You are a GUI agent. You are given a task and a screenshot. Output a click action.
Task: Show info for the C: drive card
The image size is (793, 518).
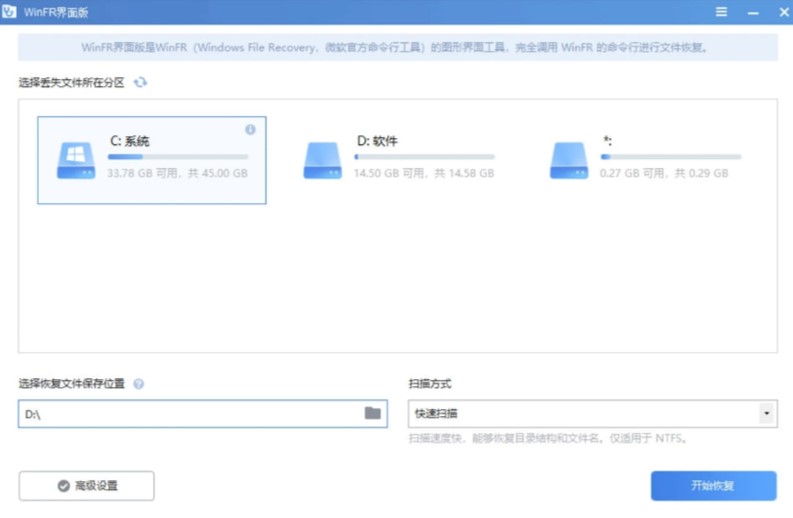(x=250, y=130)
